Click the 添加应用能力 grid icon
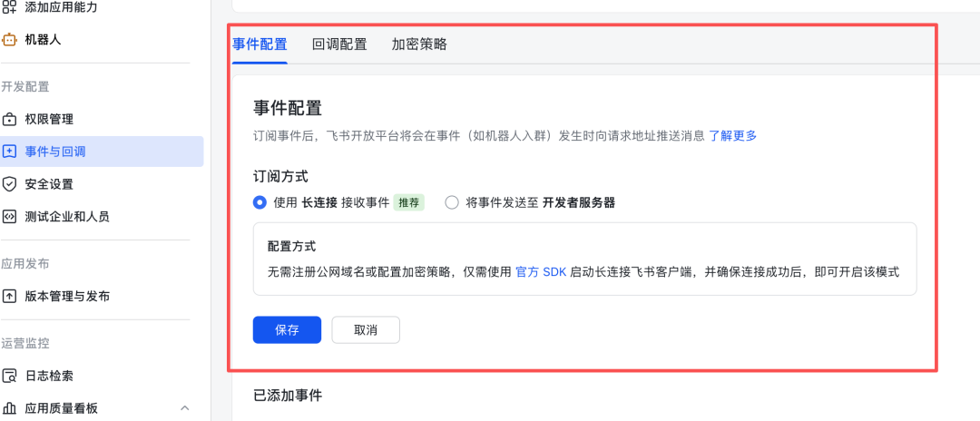 coord(10,7)
